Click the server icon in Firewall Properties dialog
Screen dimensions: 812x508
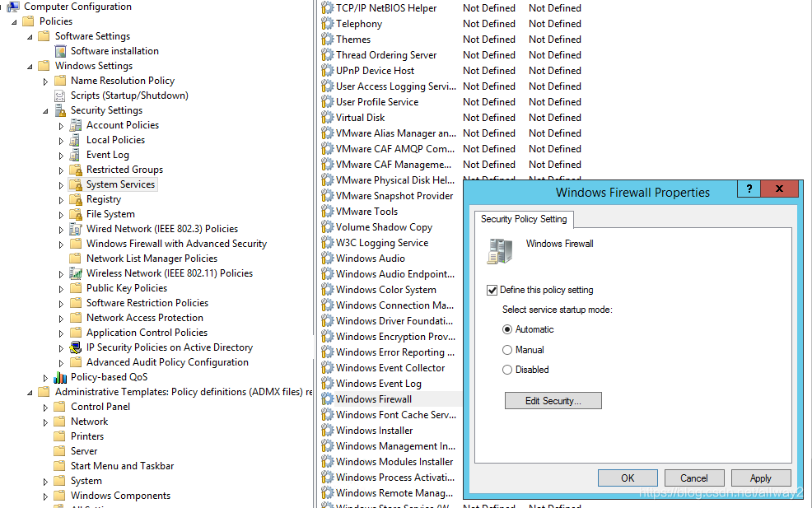(x=500, y=251)
